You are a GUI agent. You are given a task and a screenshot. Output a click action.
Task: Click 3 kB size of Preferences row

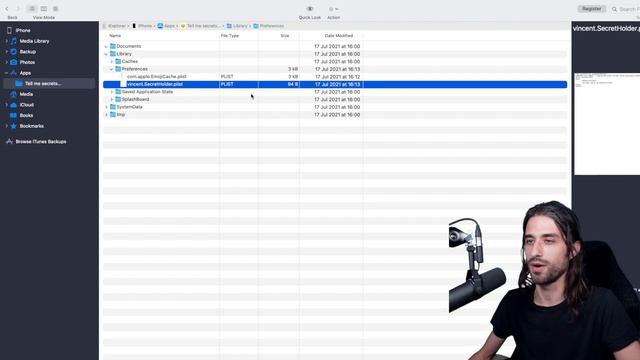pos(293,69)
